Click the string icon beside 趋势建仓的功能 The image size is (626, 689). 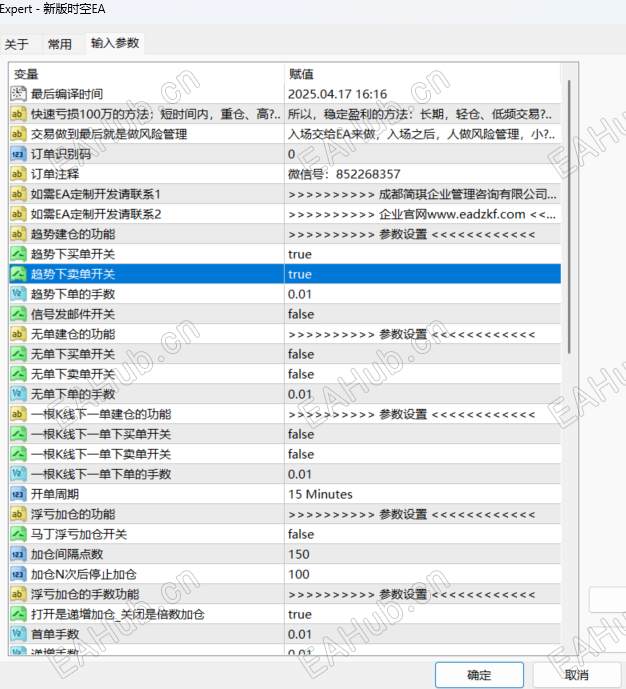18,234
